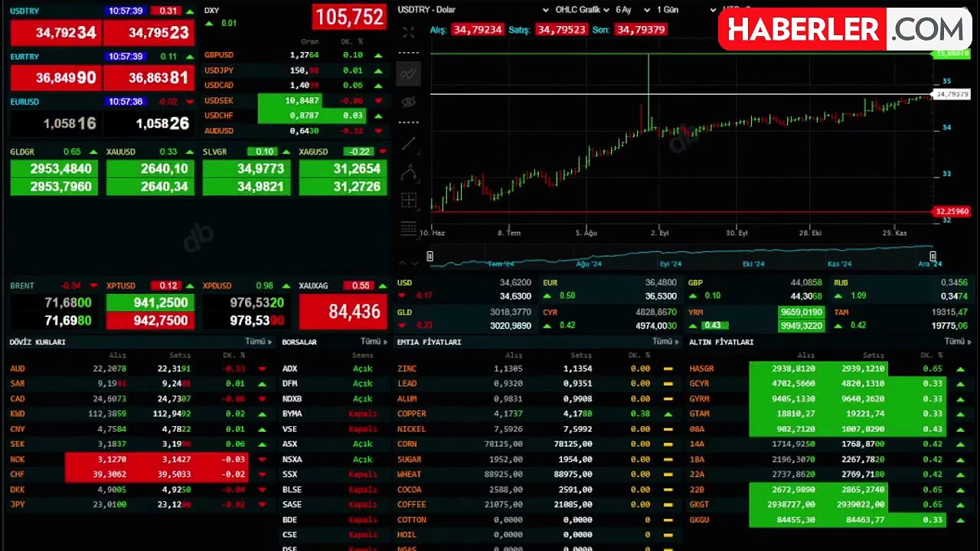Click the white 34,79379 current price label
980x551 pixels.
click(952, 94)
